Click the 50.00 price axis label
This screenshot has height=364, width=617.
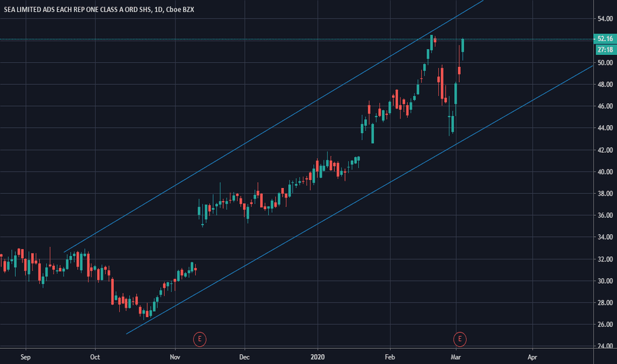pyautogui.click(x=605, y=63)
